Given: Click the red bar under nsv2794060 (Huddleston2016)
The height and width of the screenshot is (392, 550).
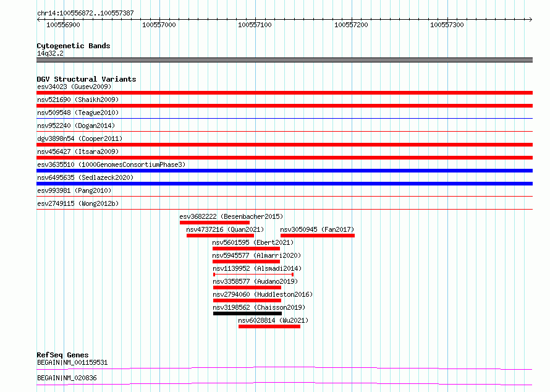Looking at the screenshot, I should pos(247,300).
